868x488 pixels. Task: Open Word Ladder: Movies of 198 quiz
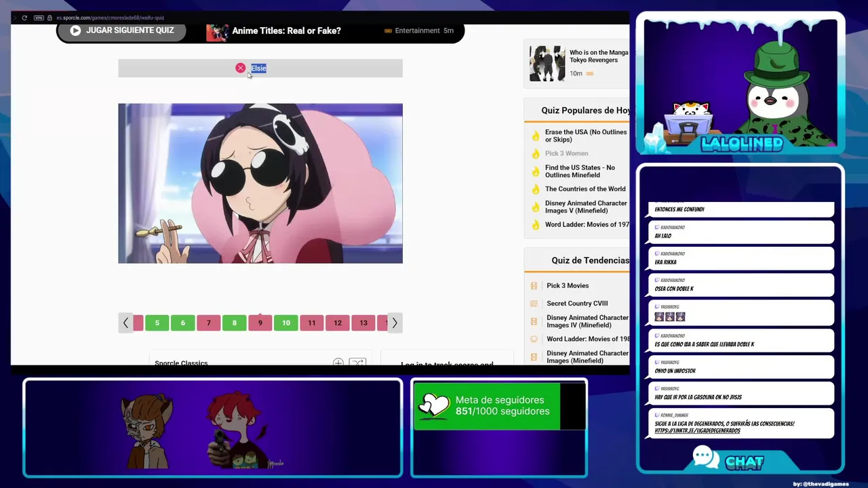587,339
